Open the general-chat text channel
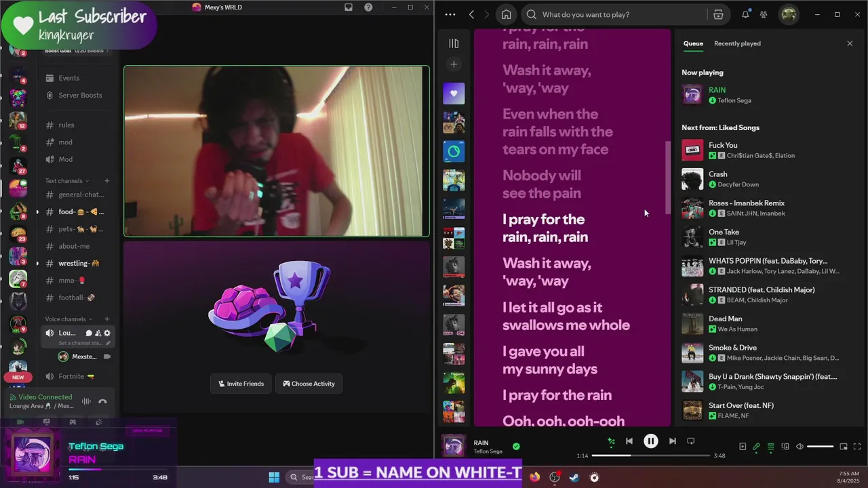 (79, 195)
